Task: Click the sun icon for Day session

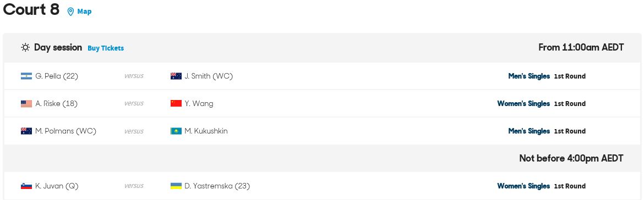Action: pyautogui.click(x=25, y=48)
